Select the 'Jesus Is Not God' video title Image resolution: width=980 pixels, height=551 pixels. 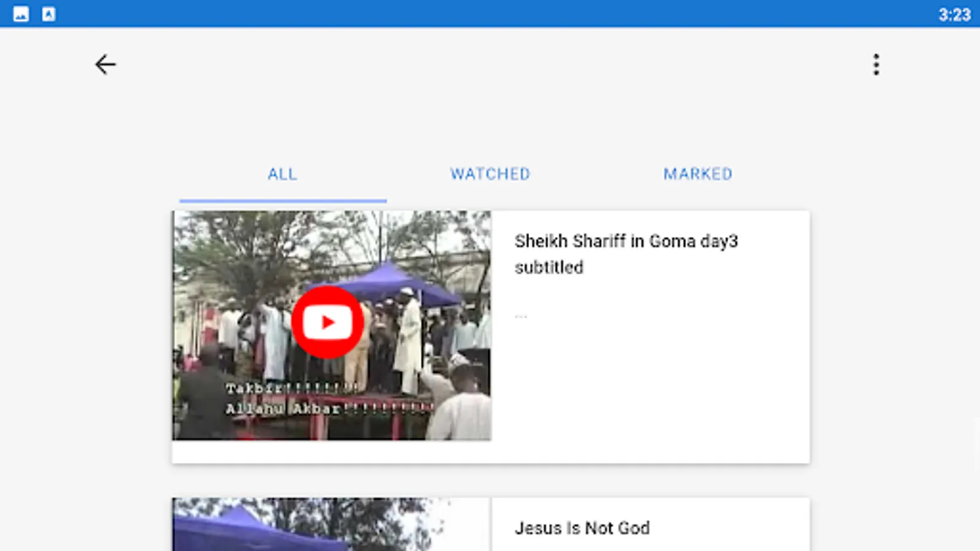point(582,528)
